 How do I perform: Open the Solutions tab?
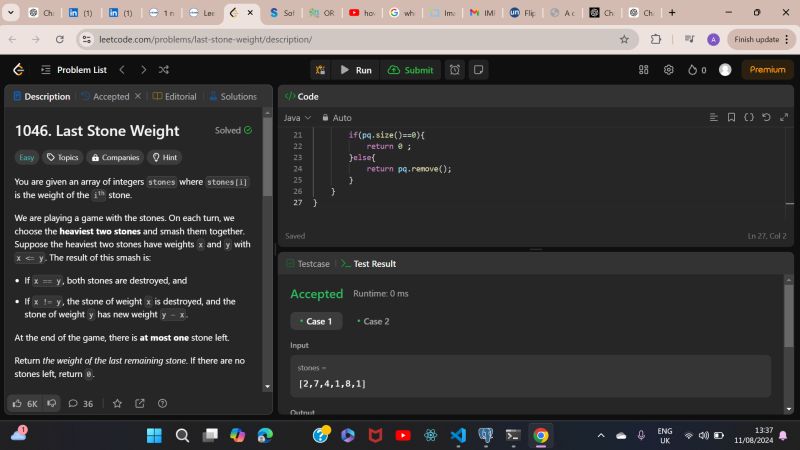click(x=233, y=96)
